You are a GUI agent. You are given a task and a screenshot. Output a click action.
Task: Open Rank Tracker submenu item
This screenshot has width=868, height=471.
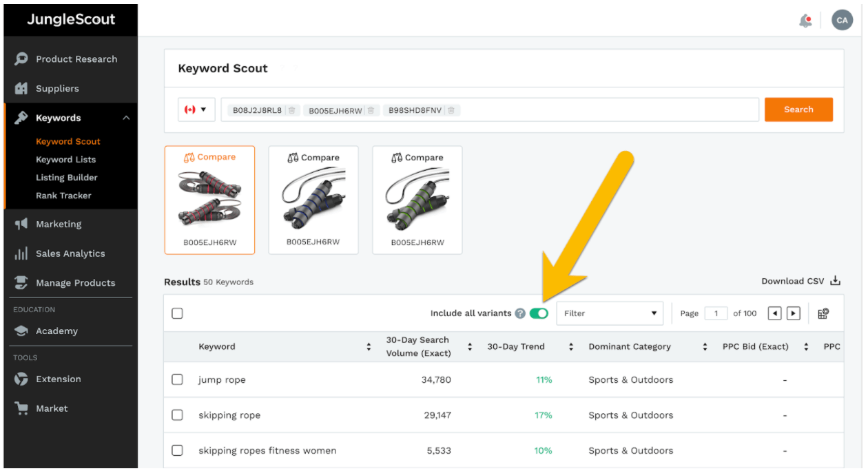click(x=63, y=195)
